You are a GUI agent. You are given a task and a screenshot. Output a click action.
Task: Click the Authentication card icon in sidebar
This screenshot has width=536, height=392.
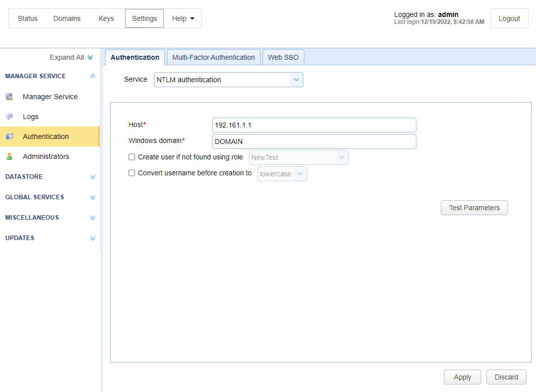9,136
